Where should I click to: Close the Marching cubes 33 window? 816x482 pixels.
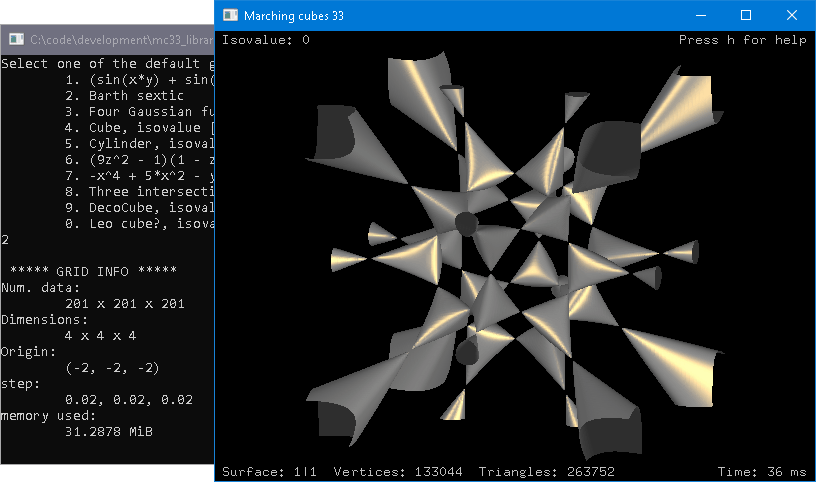tap(792, 15)
